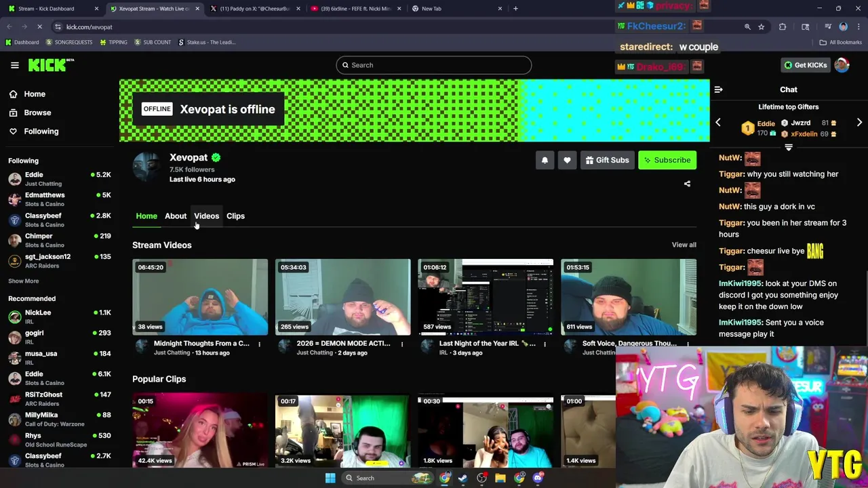
Task: Click the Get KICKs button
Action: (805, 65)
